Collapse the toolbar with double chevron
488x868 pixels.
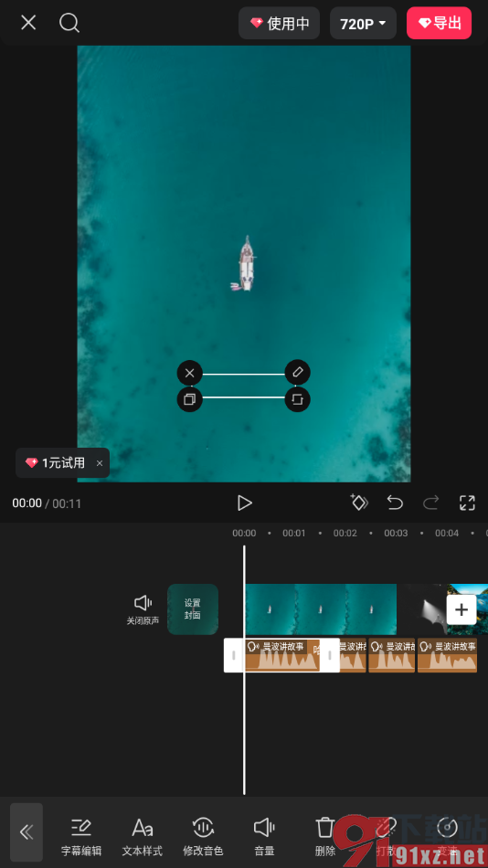[26, 832]
